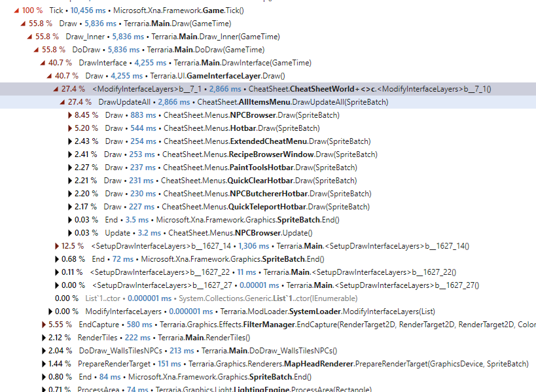Expand the PrepareRenderTarget 1.44 % node
Viewport: 536px width, 392px height.
pyautogui.click(x=44, y=364)
